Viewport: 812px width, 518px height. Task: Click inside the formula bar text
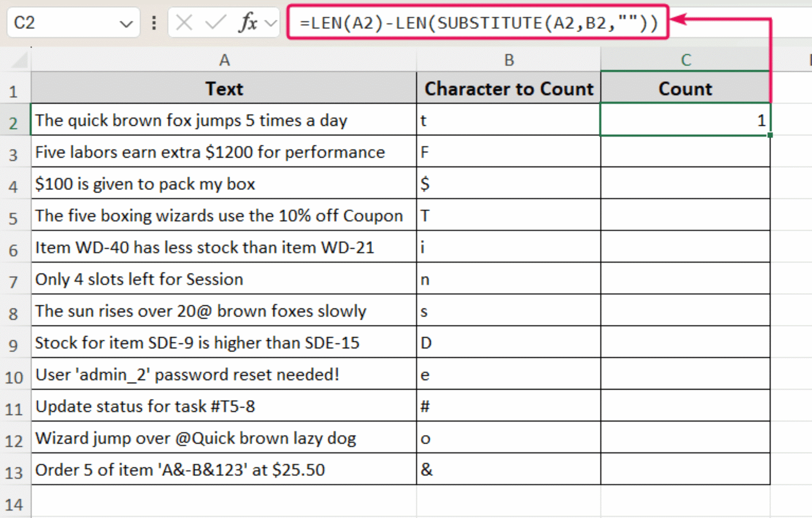click(x=478, y=23)
